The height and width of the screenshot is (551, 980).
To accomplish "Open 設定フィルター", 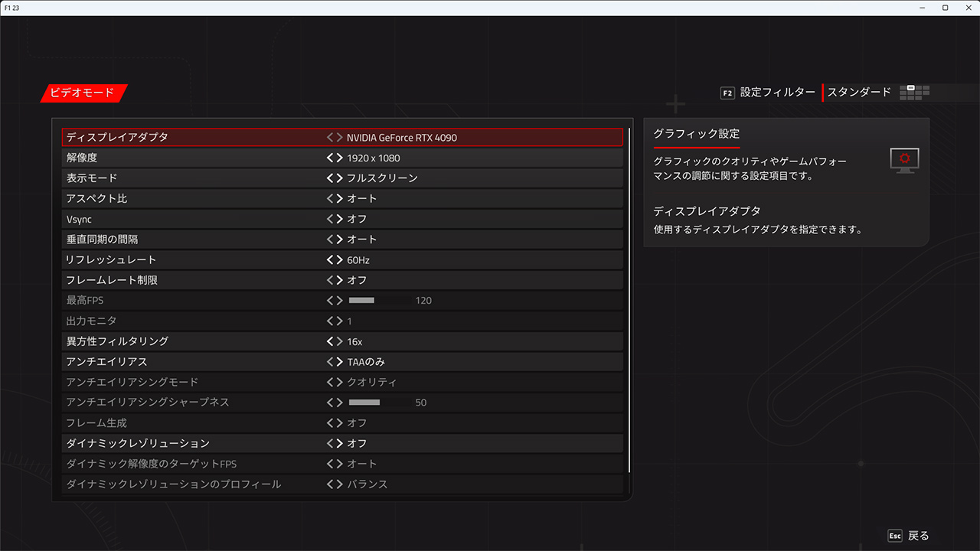I will (x=777, y=93).
